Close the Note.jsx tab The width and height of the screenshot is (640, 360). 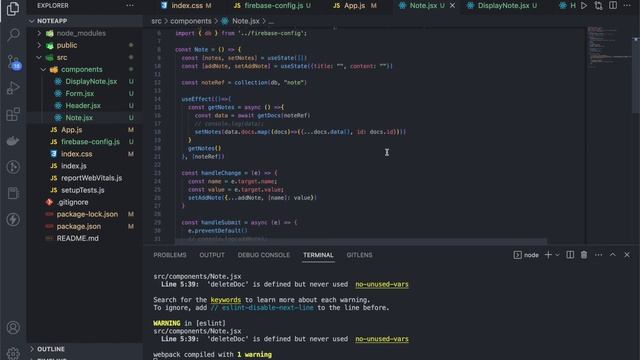452,6
